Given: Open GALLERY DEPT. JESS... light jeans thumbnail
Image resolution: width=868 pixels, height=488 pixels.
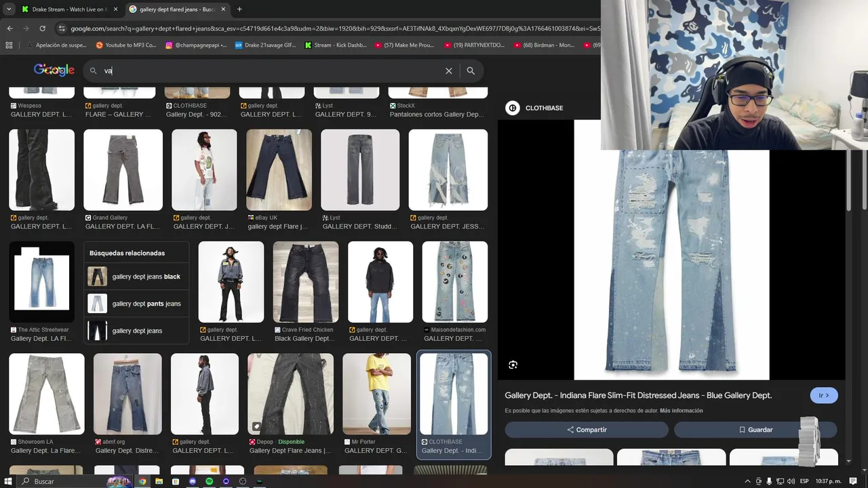Looking at the screenshot, I should pyautogui.click(x=448, y=169).
